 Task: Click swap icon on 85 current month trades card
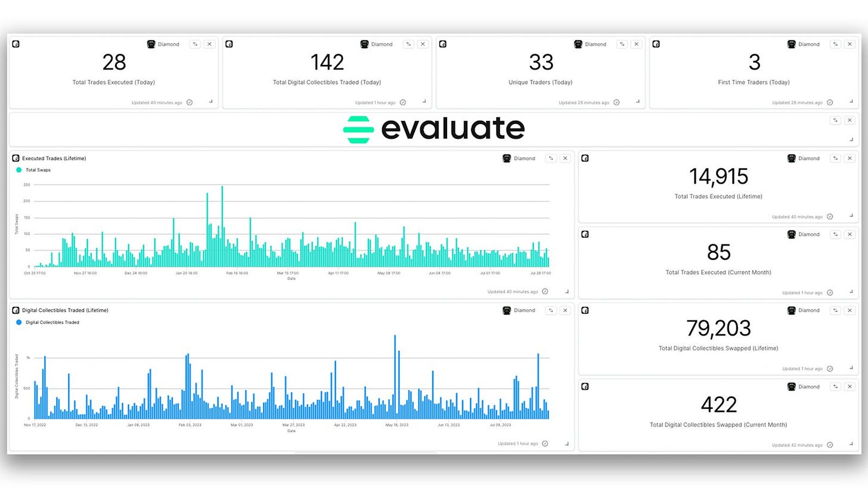point(836,234)
